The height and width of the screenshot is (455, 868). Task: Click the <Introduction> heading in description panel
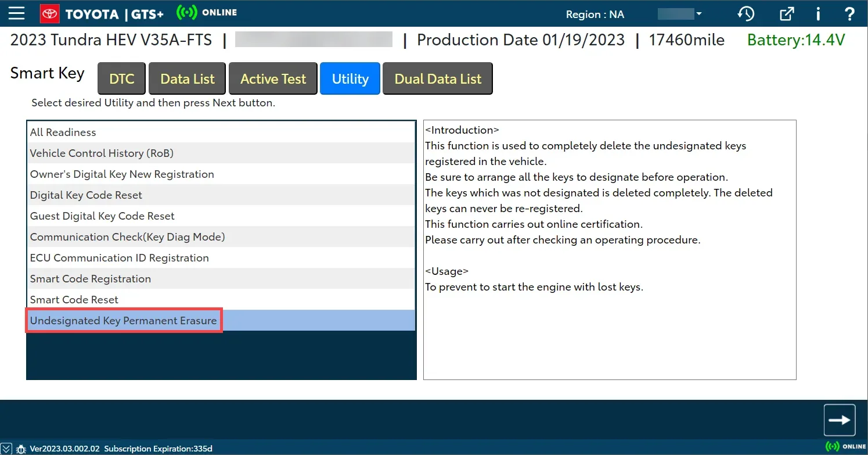click(462, 130)
